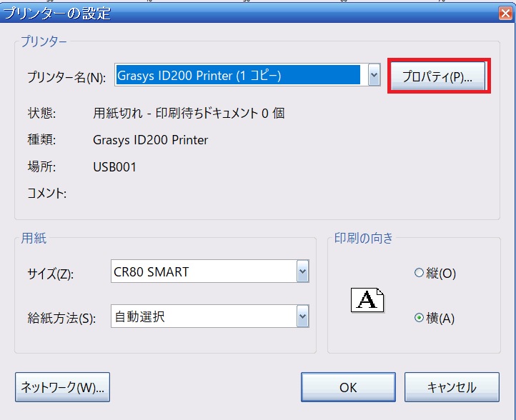Click the プリンターの設定 title bar text
516x420 pixels.
point(57,14)
